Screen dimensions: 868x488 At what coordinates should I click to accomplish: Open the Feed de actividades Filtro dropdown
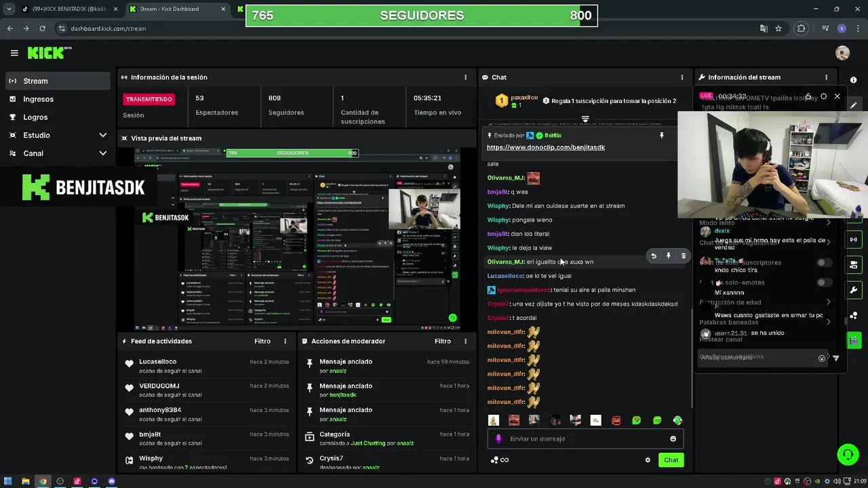point(262,341)
